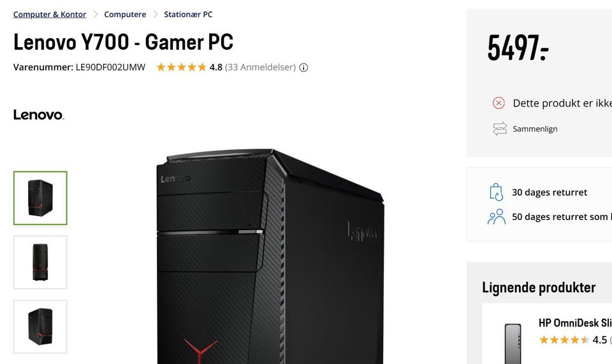Show the front-view second thumbnail
This screenshot has width=612, height=364.
(x=40, y=262)
